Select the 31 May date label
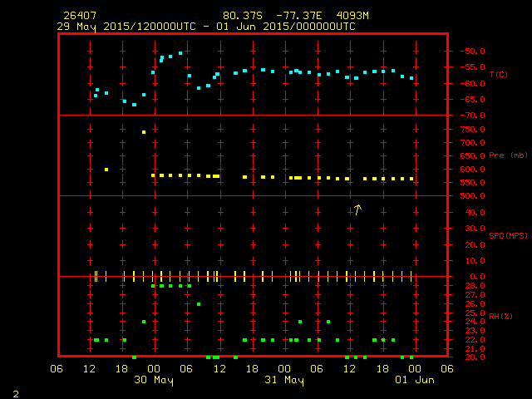Screen dimensions: 532x399 (x=284, y=380)
